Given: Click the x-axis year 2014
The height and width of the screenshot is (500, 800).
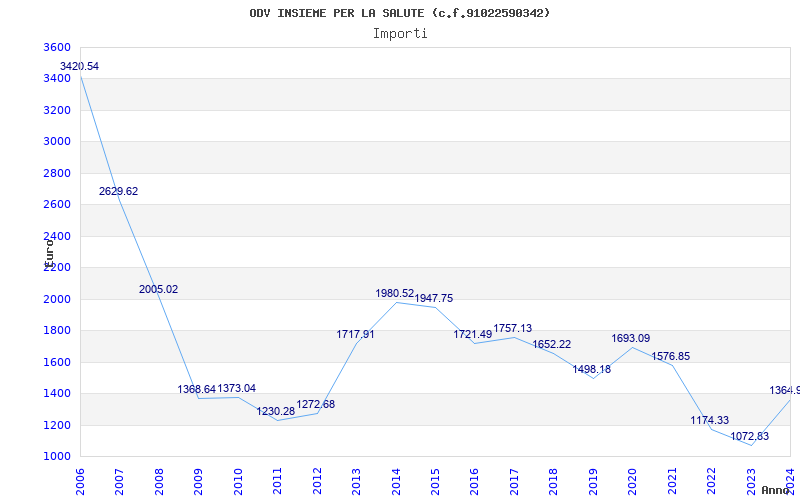Looking at the screenshot, I should [396, 482].
